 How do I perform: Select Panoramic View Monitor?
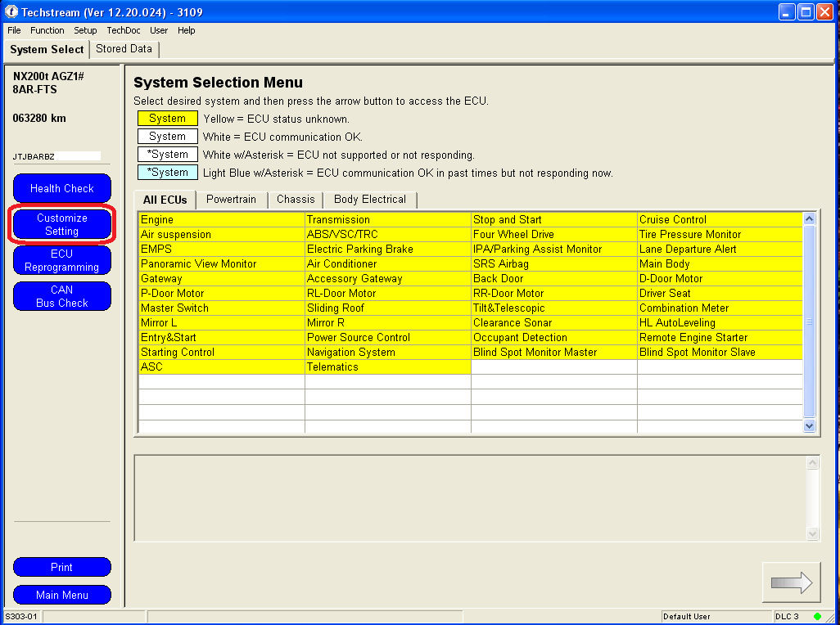(221, 263)
